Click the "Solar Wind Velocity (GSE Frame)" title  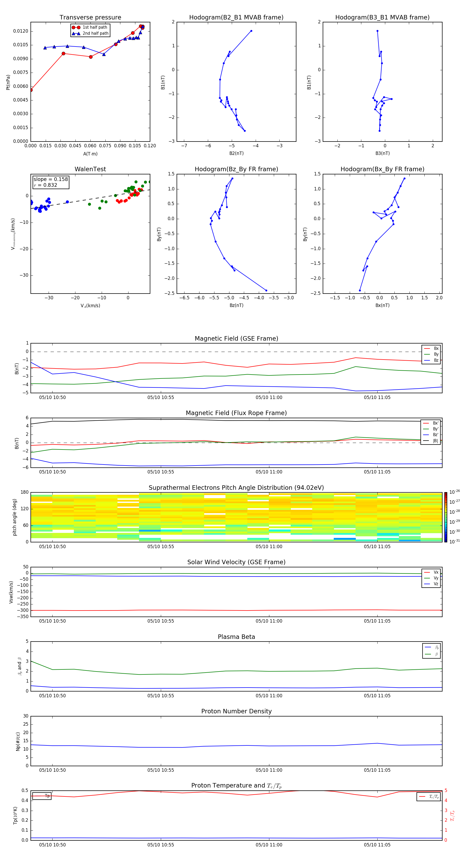(x=236, y=562)
